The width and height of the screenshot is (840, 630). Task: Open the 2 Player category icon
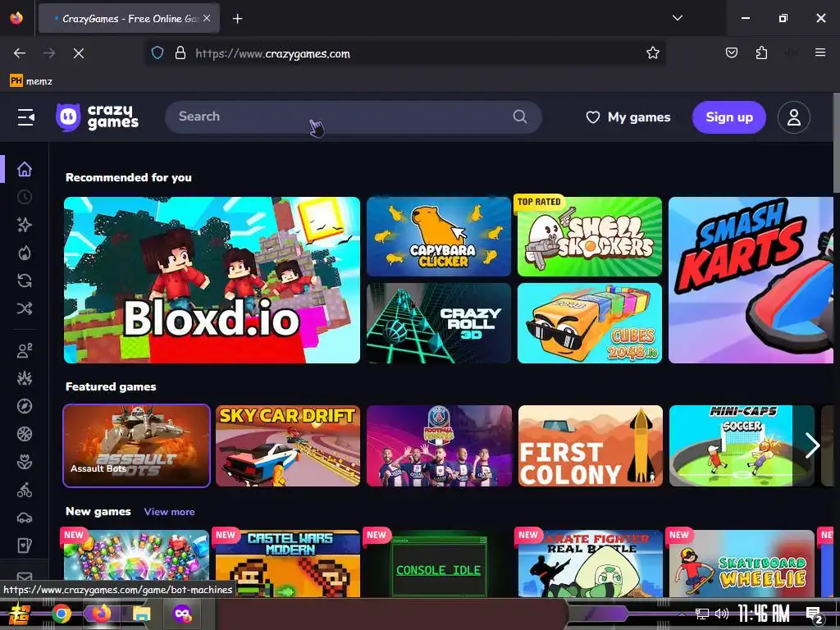[24, 350]
